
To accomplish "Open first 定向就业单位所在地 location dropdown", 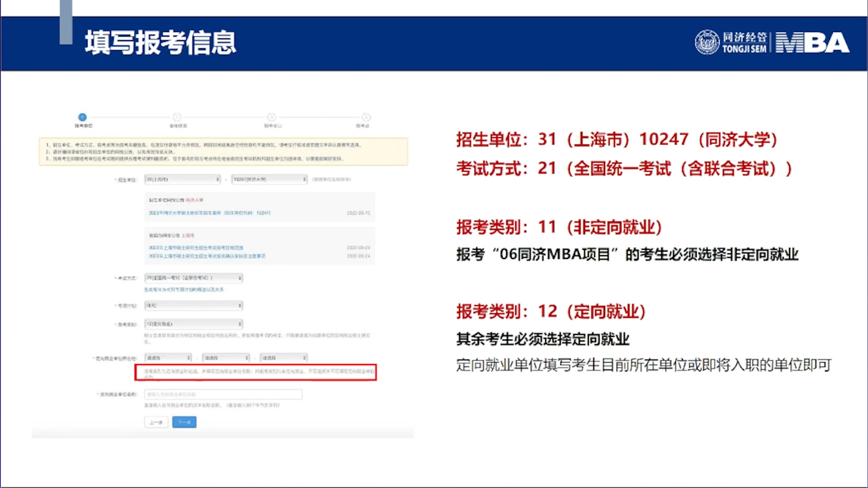I will point(168,358).
